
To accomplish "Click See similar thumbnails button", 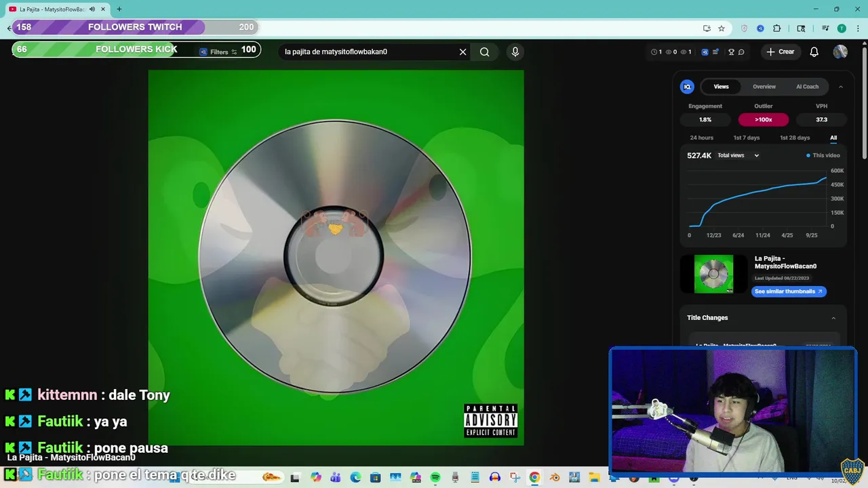I will click(789, 291).
